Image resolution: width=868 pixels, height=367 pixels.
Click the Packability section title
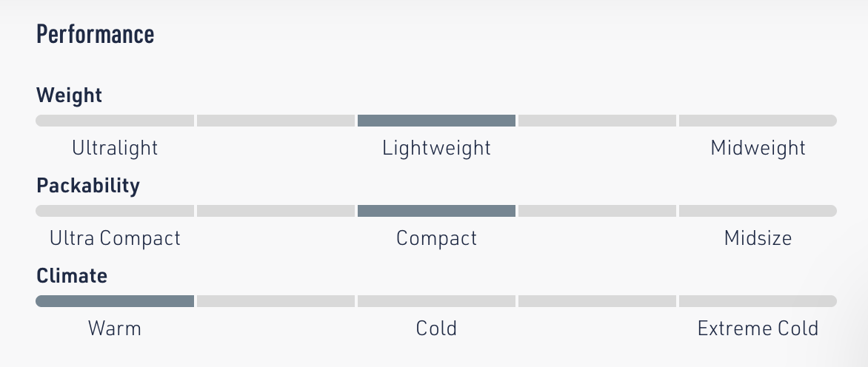pos(88,186)
